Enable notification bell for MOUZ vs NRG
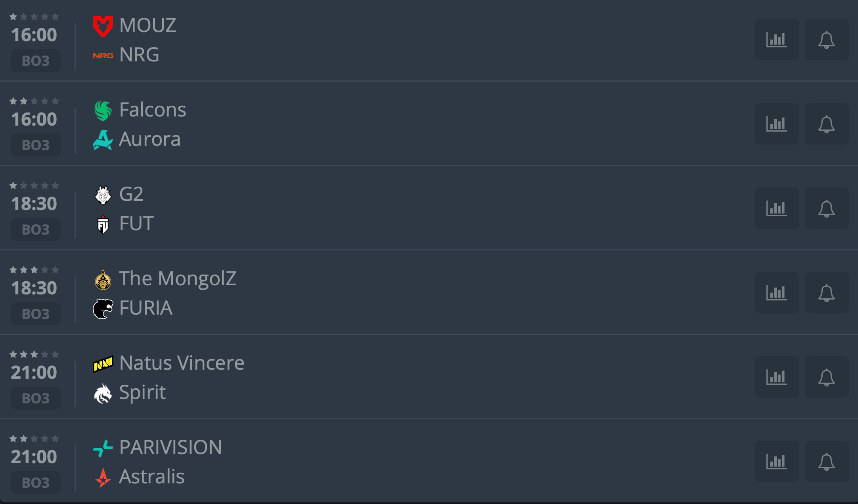This screenshot has width=858, height=504. pyautogui.click(x=827, y=40)
